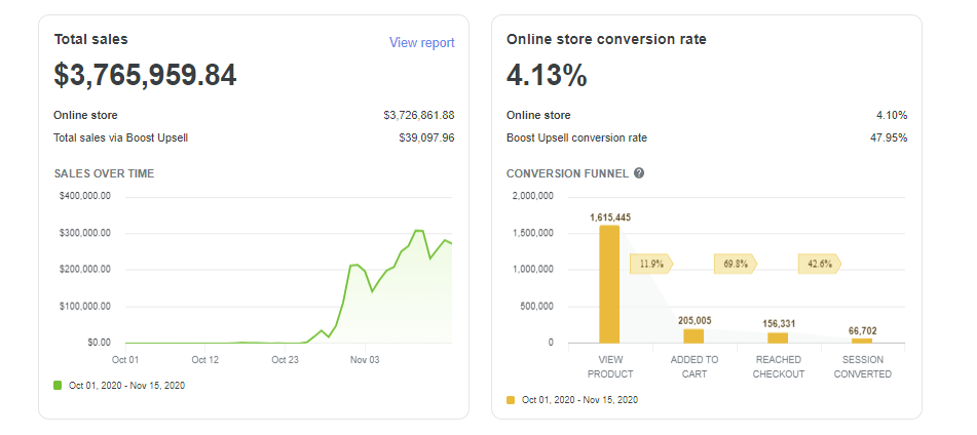Viewport: 977px width, 435px height.
Task: Click the yellow funnel legend swatch
Action: pyautogui.click(x=511, y=399)
